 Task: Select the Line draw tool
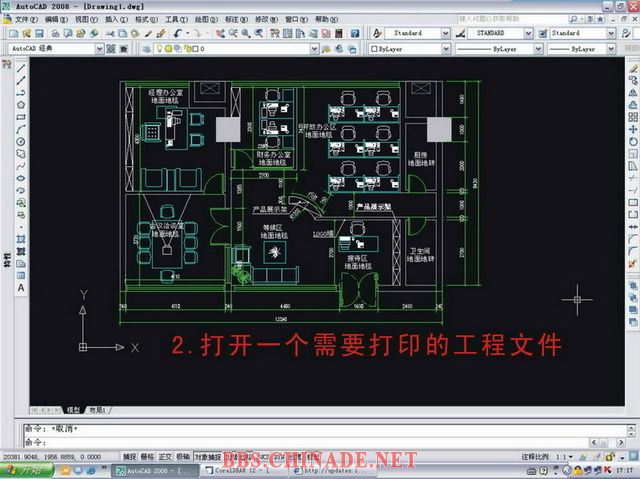coord(21,68)
